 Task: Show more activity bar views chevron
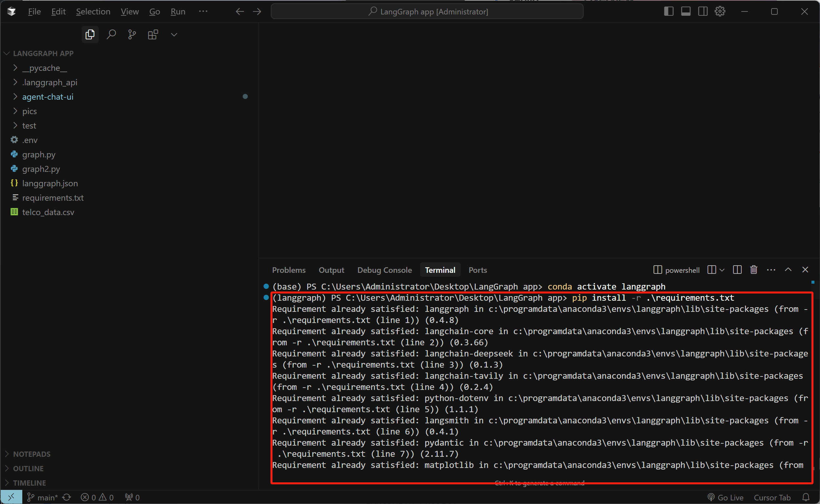[174, 35]
